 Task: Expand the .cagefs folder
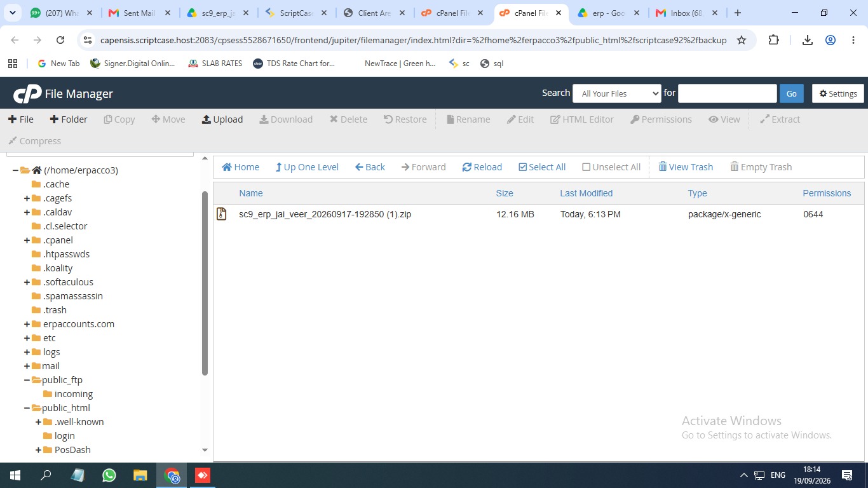tap(27, 198)
